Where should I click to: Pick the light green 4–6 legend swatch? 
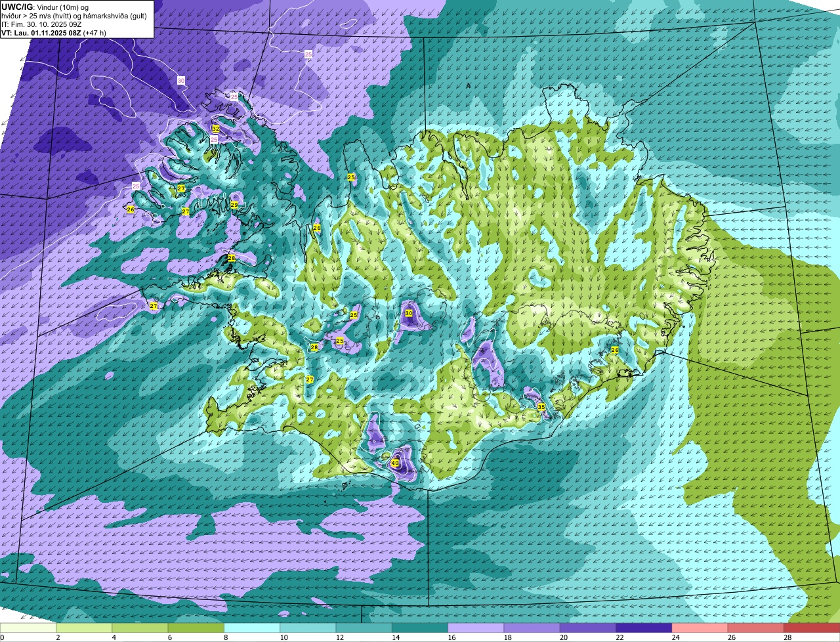[140, 628]
